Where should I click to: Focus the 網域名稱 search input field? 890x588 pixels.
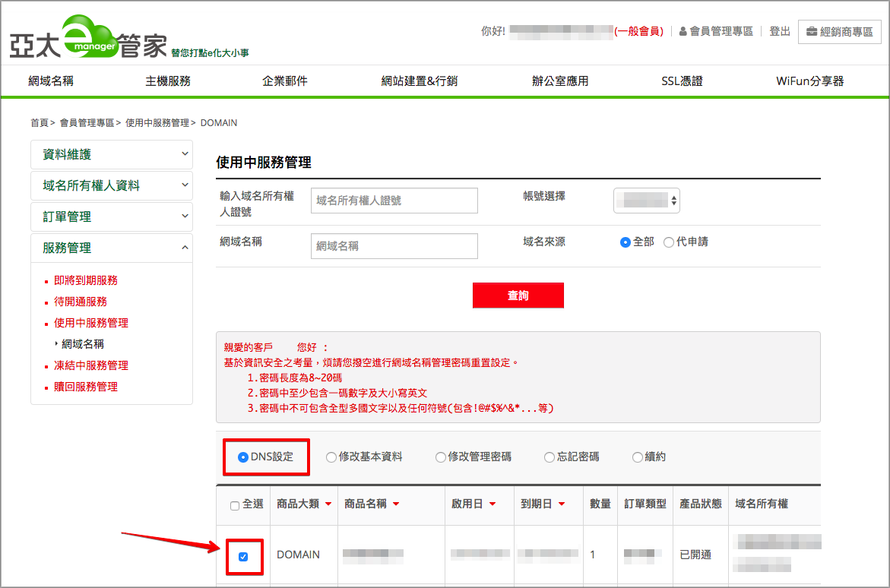tap(394, 245)
